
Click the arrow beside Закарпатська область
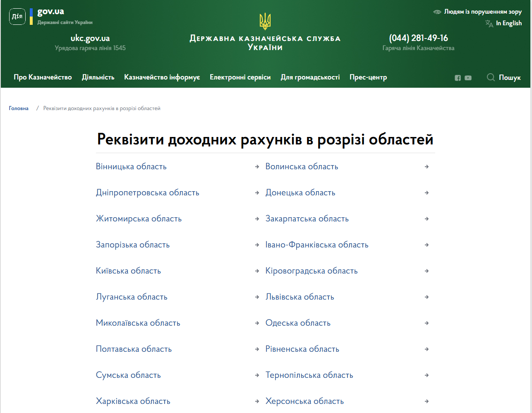(427, 219)
